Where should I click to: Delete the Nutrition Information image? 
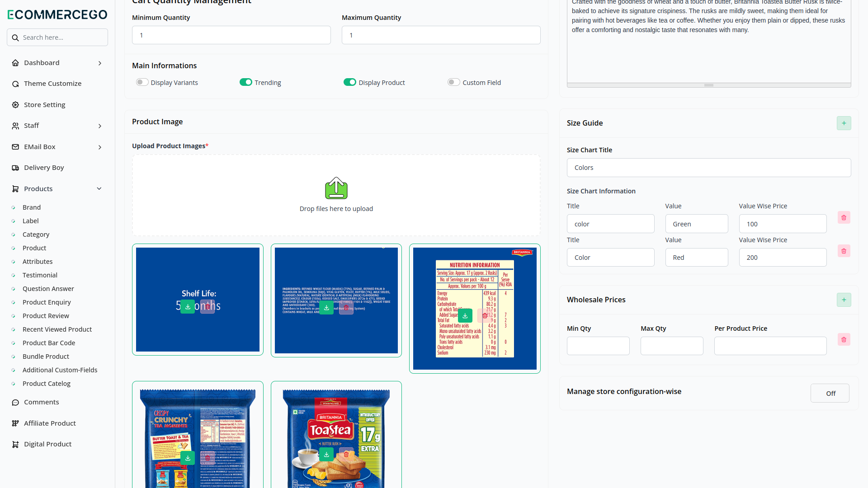(x=485, y=315)
